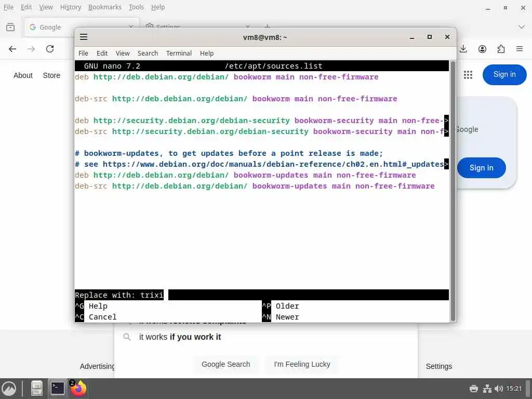Screen dimensions: 532x399
Task: Switch to the Google tab
Action: coord(82,27)
